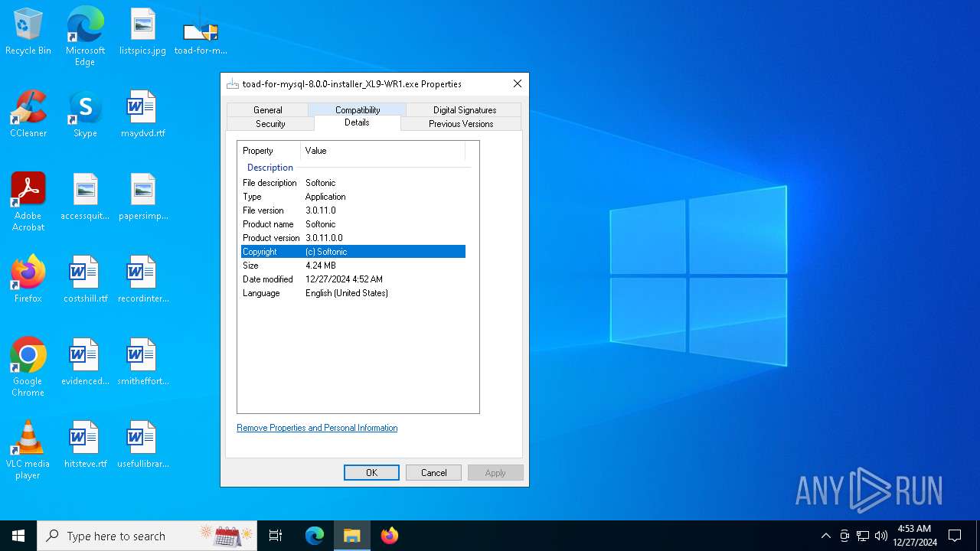Open the Skype desktop shortcut
Screen dimensions: 980x551
pos(85,114)
